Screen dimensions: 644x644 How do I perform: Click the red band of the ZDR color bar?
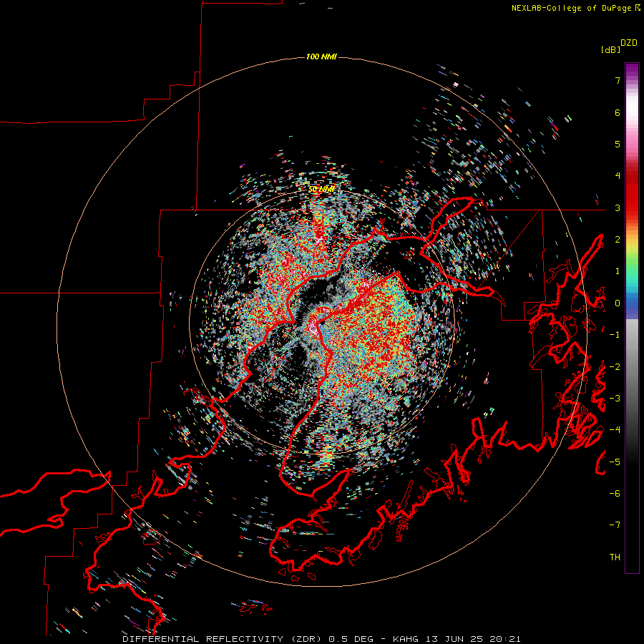[x=632, y=193]
